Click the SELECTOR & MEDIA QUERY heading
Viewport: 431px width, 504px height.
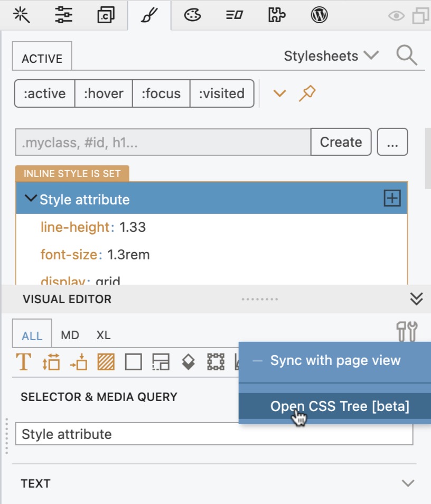tap(99, 397)
